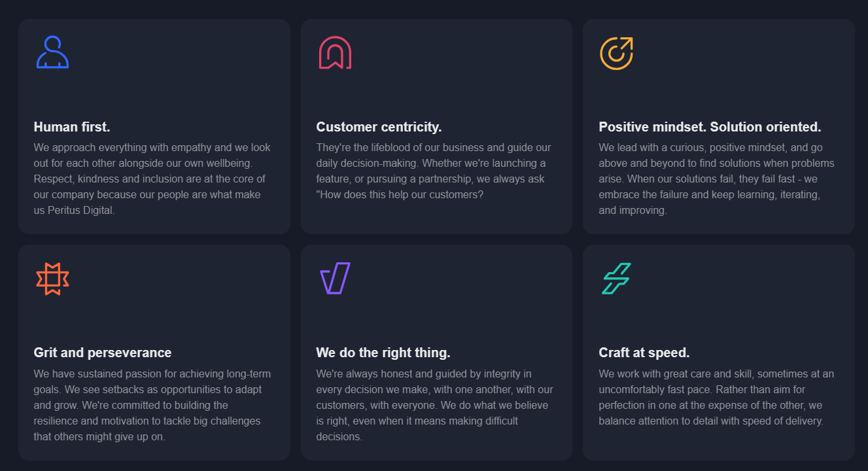Click the pink arch bookmark icon
Screen dimensions: 868x471
click(335, 52)
